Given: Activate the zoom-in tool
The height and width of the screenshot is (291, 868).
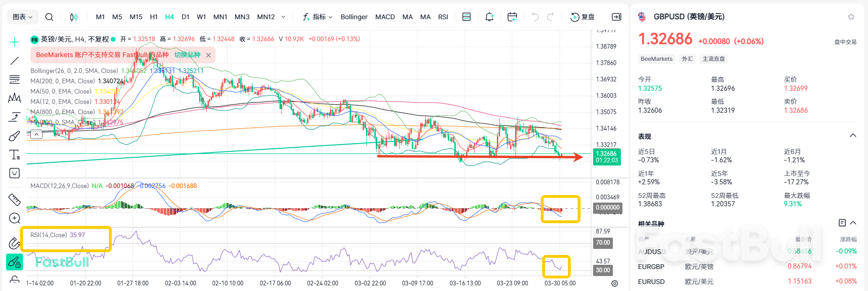Looking at the screenshot, I should 14,218.
